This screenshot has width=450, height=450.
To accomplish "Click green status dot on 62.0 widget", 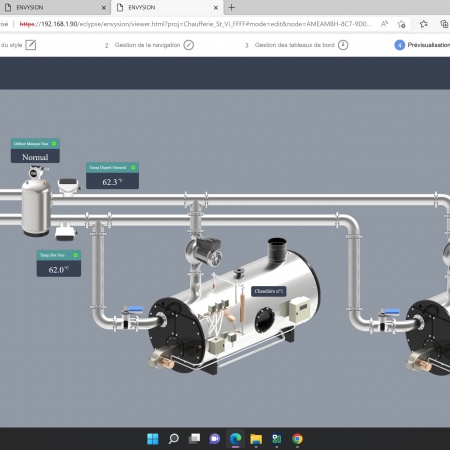I will 75,255.
